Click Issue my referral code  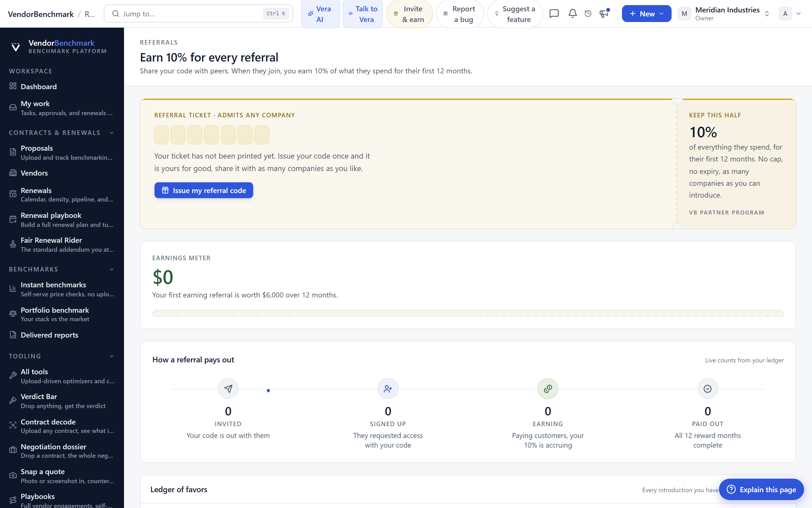coord(204,190)
